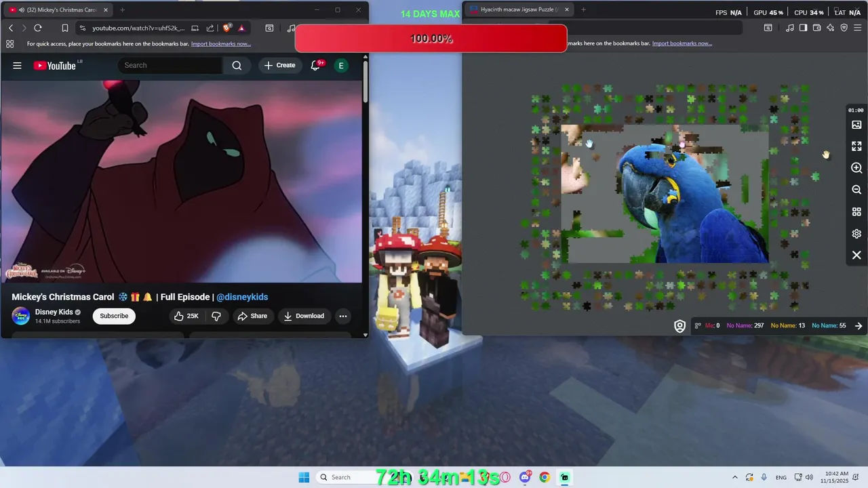Subscribe to Disney Kids channel

coord(114,316)
